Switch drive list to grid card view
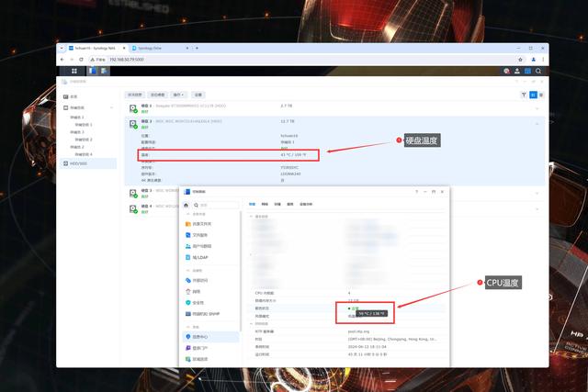This screenshot has width=588, height=392. coord(533,95)
